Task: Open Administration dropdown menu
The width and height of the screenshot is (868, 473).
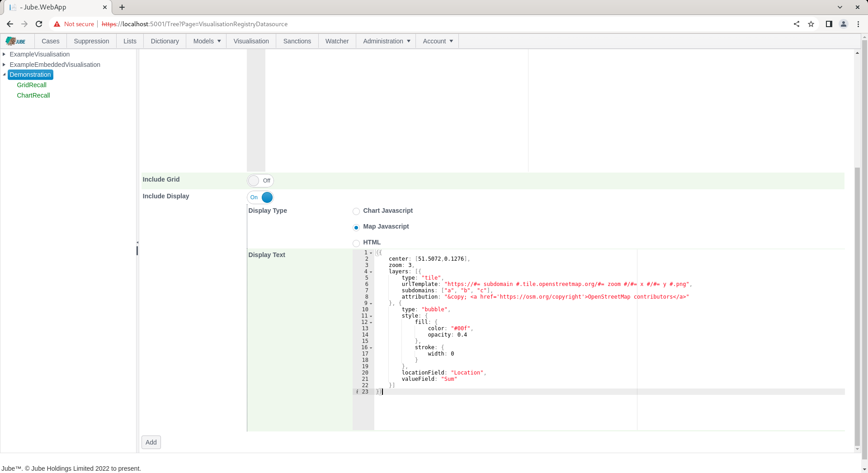Action: click(x=386, y=41)
